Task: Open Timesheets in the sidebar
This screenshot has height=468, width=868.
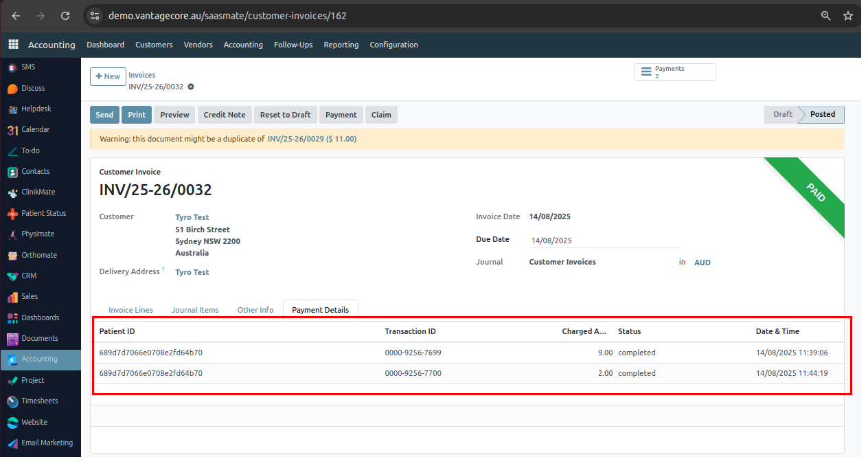Action: point(39,401)
